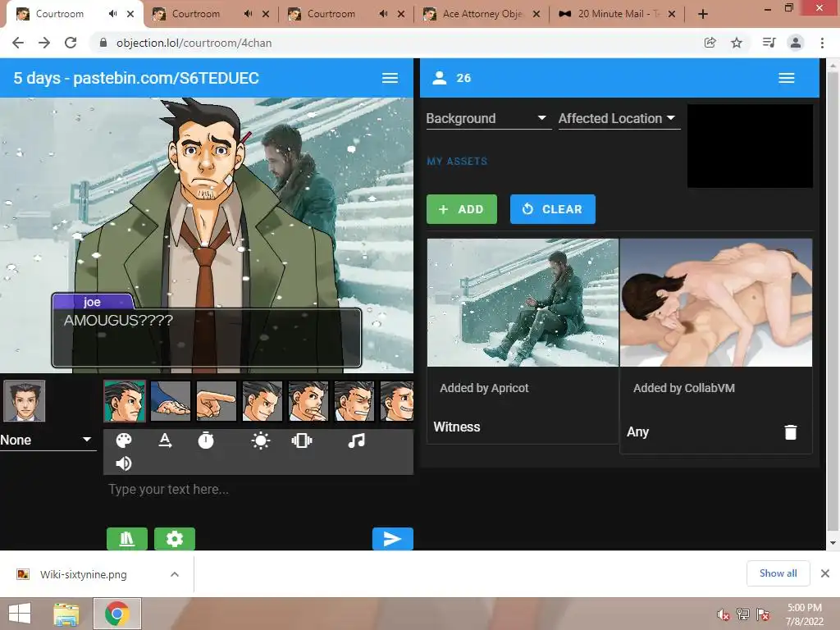Close the downloads bar

[x=825, y=573]
